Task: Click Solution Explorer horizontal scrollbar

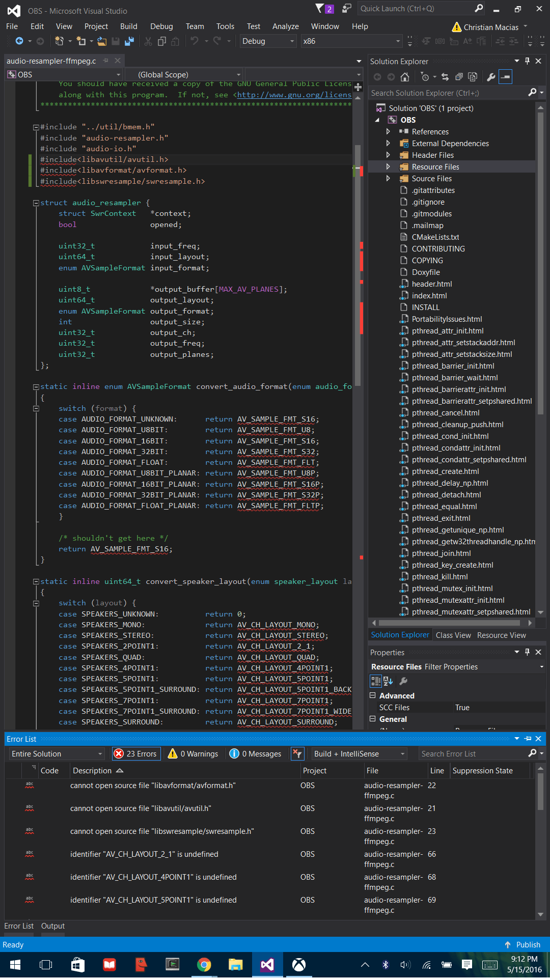Action: (x=450, y=623)
